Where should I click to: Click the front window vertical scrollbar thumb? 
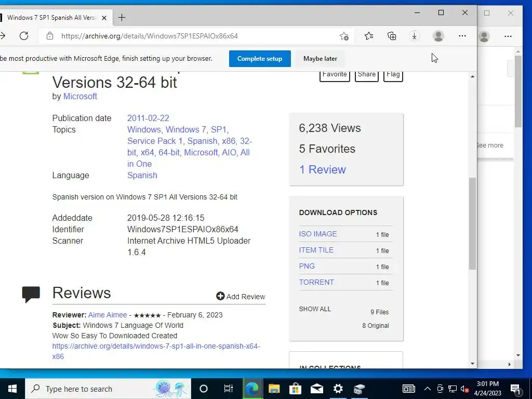click(473, 223)
